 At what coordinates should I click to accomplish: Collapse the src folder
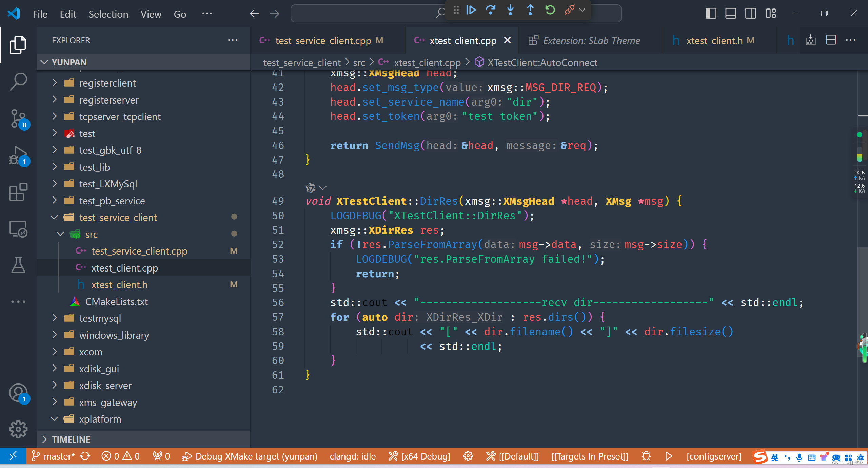coord(143,235)
